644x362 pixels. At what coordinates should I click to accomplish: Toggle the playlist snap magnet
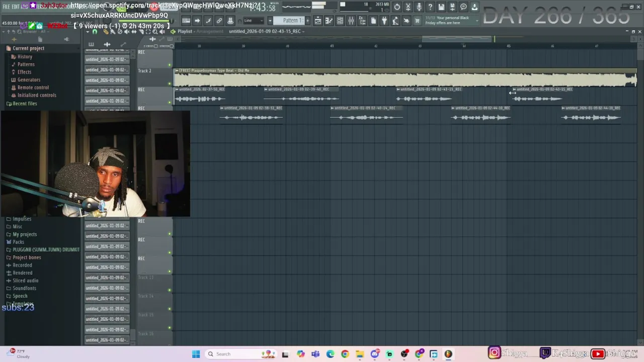(x=95, y=32)
